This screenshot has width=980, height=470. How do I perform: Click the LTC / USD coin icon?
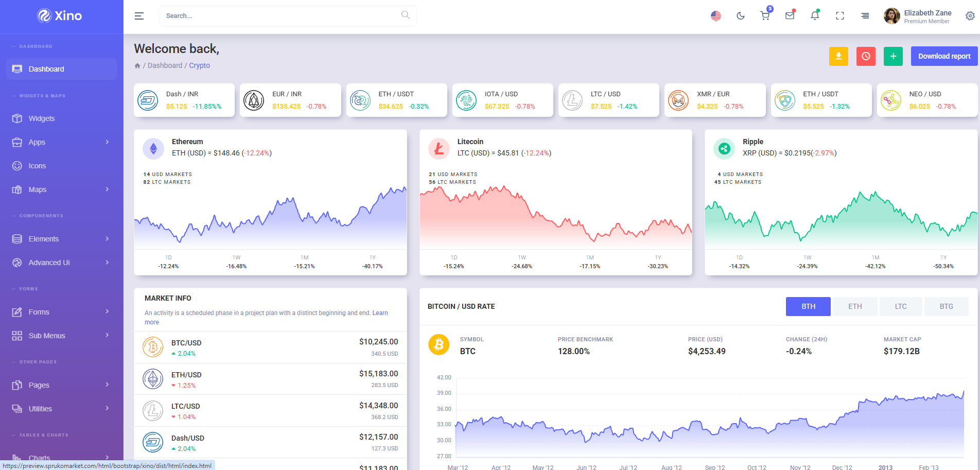[572, 100]
